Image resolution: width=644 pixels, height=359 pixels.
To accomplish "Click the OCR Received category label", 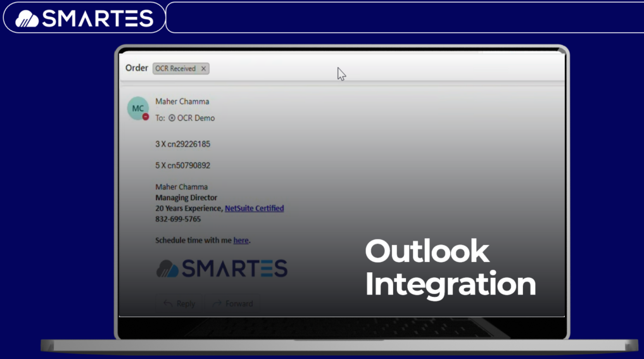I will click(175, 68).
